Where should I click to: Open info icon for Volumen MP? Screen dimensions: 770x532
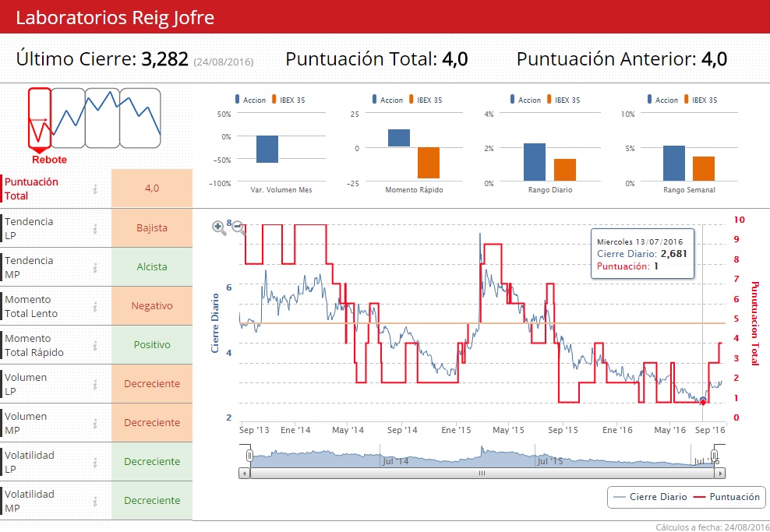pyautogui.click(x=95, y=423)
